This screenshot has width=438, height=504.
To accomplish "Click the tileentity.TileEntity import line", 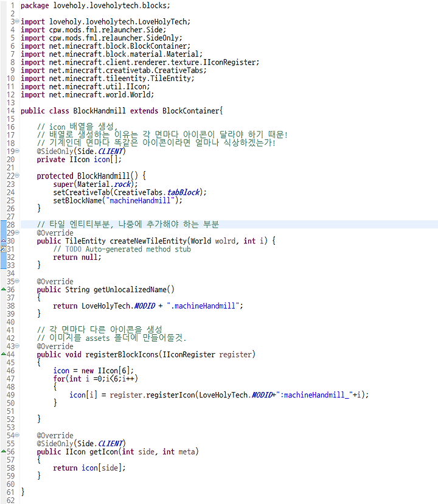I will point(108,79).
